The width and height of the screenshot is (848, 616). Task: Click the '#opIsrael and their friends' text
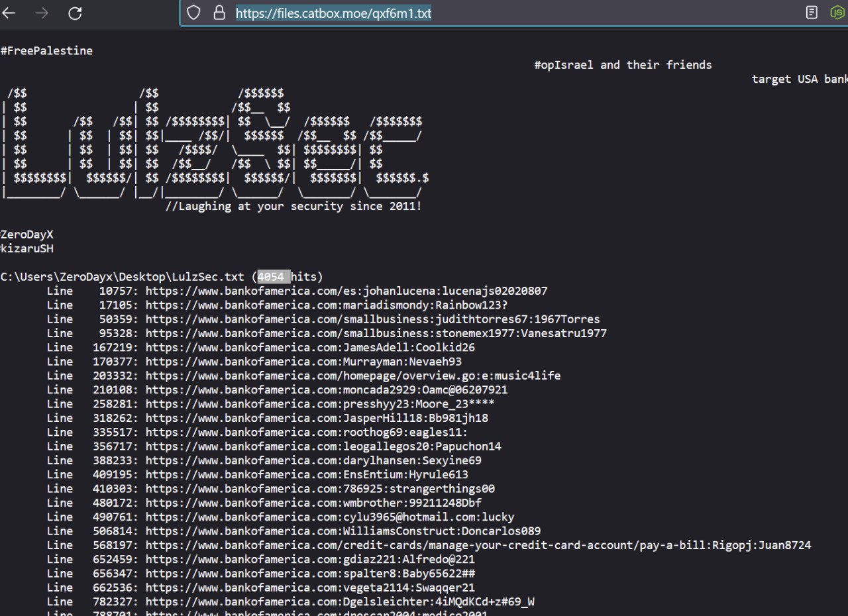623,65
